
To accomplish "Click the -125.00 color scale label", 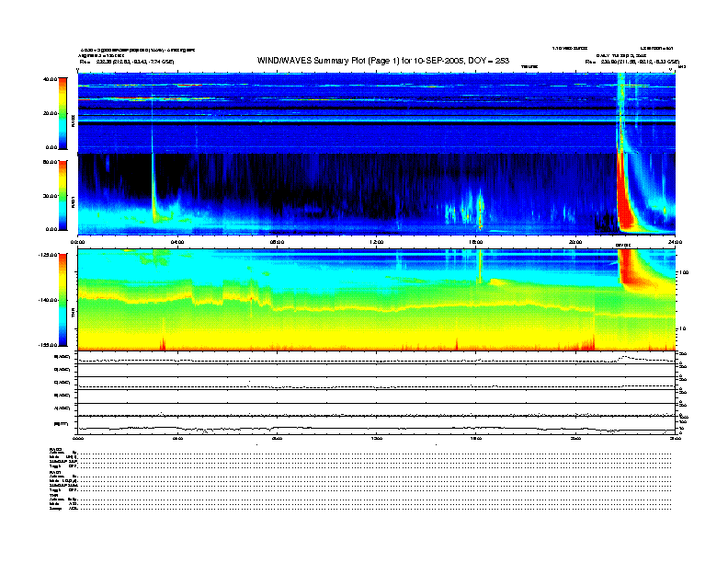I will pos(48,255).
